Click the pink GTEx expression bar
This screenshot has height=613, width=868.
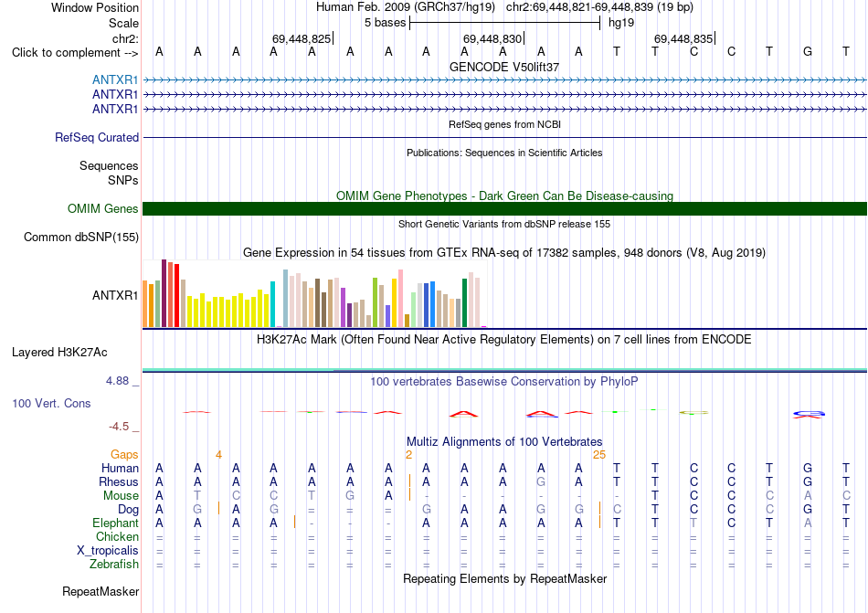tap(401, 299)
